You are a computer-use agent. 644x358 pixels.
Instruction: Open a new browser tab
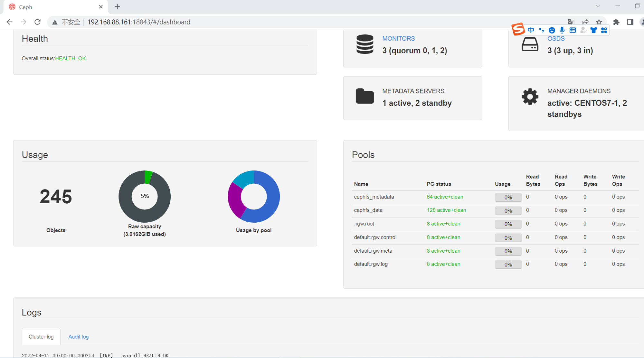point(117,7)
